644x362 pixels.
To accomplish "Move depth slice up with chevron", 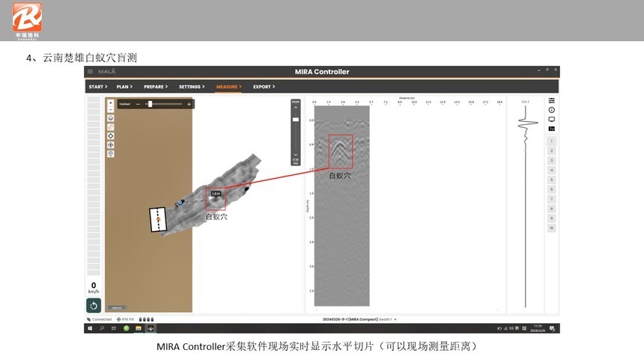I will tap(295, 108).
